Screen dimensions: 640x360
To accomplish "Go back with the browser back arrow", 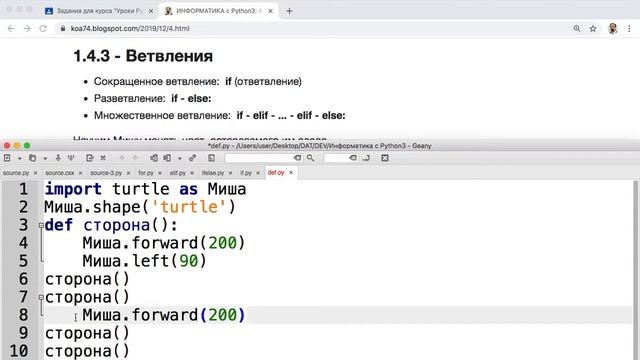I will click(11, 29).
